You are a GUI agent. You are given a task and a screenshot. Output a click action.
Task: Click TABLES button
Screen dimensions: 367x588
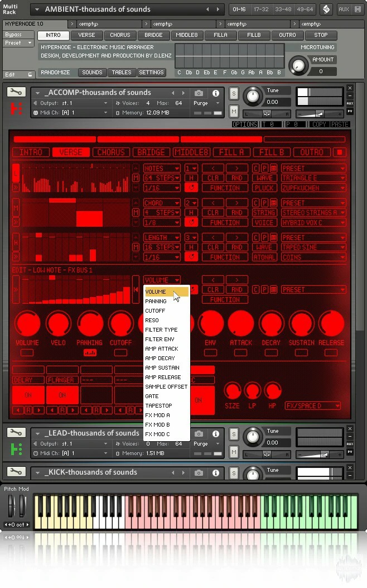click(x=122, y=73)
